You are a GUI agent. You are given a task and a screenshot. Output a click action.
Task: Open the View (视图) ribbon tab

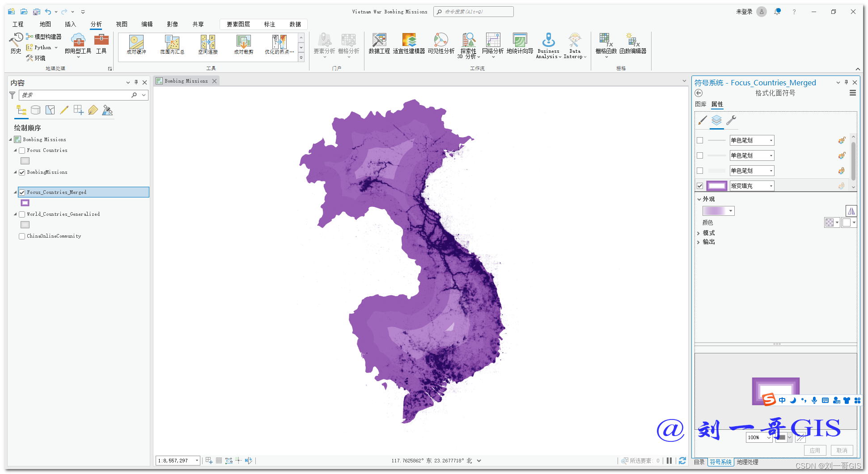122,24
